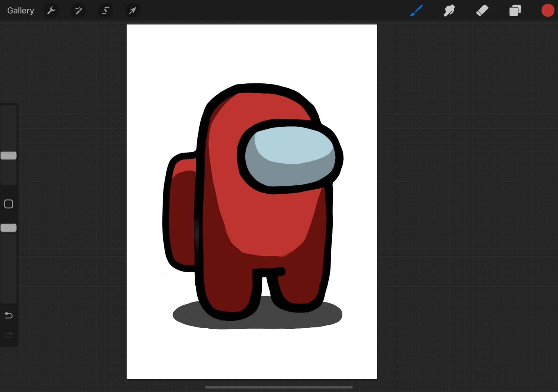Viewport: 558px width, 392px height.
Task: Select the Brush tool
Action: (417, 11)
